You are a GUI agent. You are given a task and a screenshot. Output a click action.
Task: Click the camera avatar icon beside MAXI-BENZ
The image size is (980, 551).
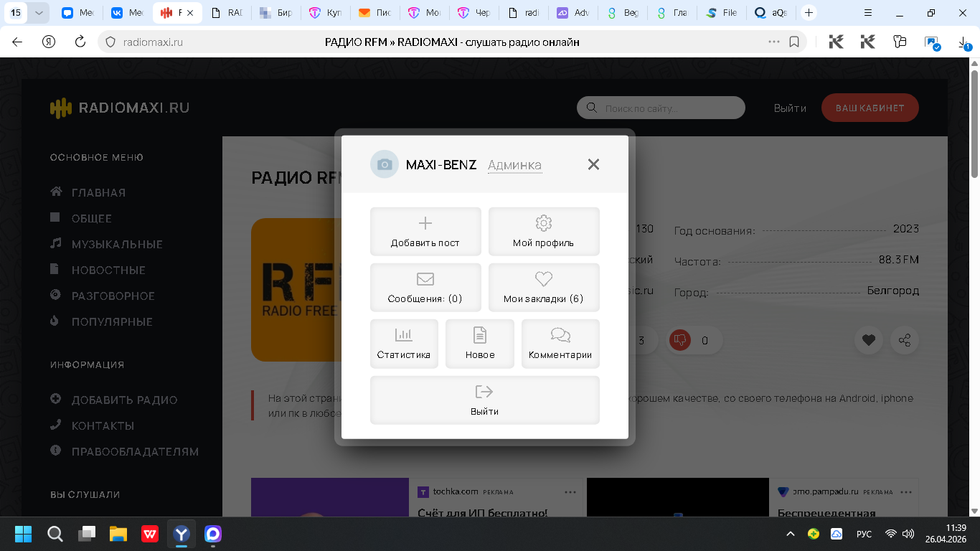tap(385, 164)
